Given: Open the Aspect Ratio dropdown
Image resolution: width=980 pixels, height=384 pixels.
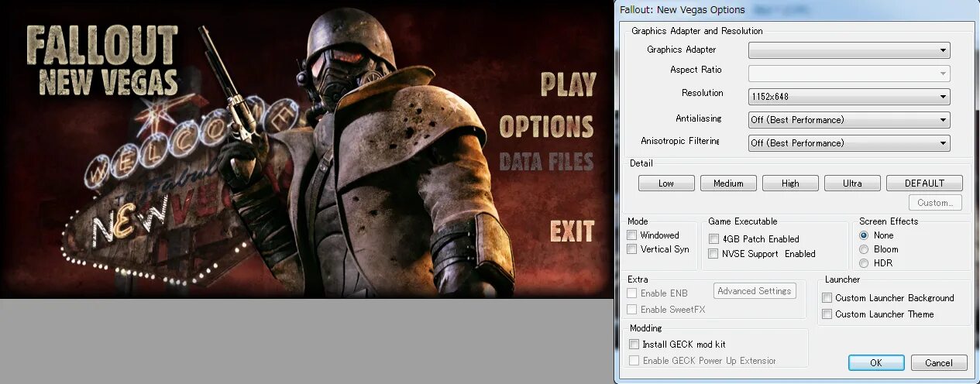Looking at the screenshot, I should [849, 74].
